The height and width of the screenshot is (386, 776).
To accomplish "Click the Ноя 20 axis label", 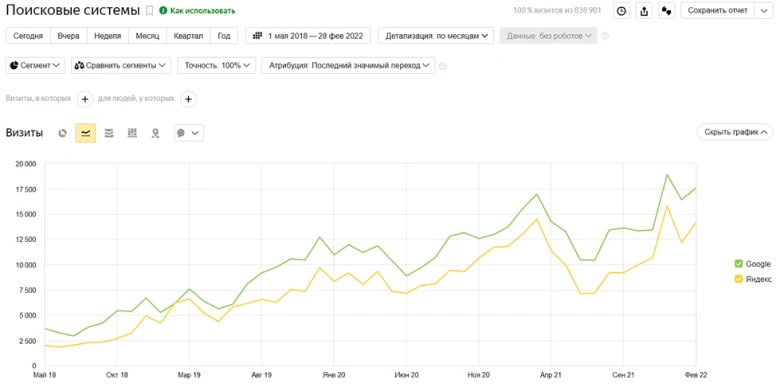I will 479,375.
